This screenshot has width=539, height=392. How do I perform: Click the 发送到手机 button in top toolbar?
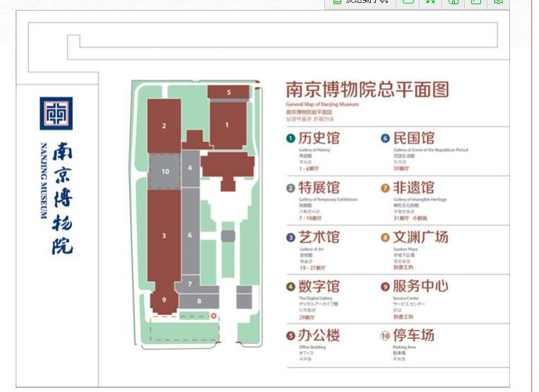[x=360, y=3]
